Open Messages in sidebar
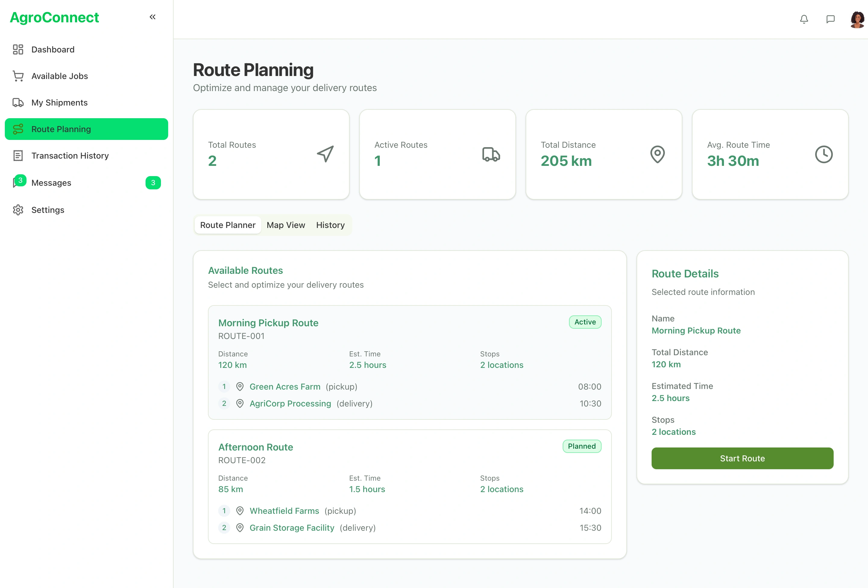 [51, 183]
